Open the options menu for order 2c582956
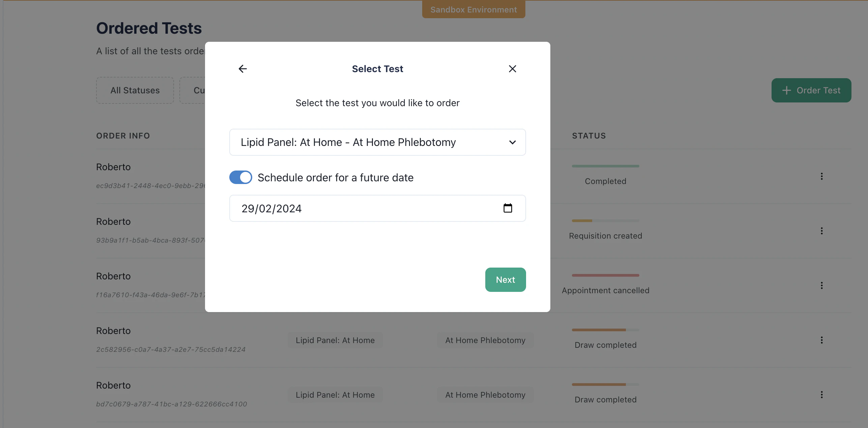868x428 pixels. [821, 340]
